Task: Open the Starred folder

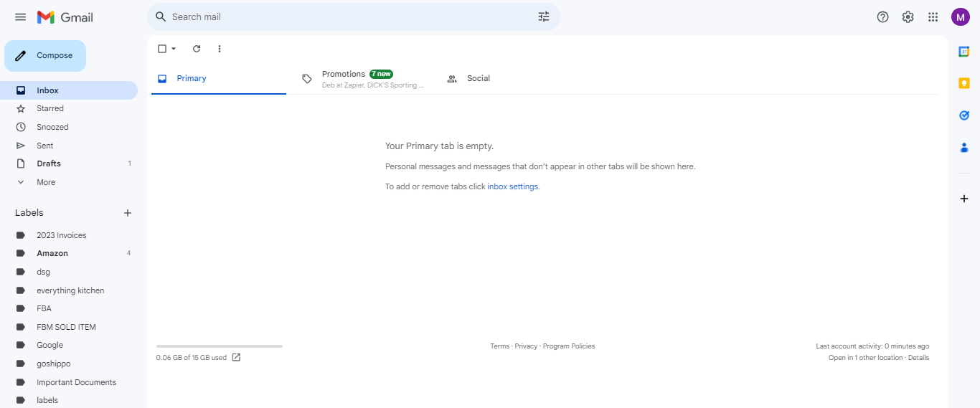Action: coord(69,108)
